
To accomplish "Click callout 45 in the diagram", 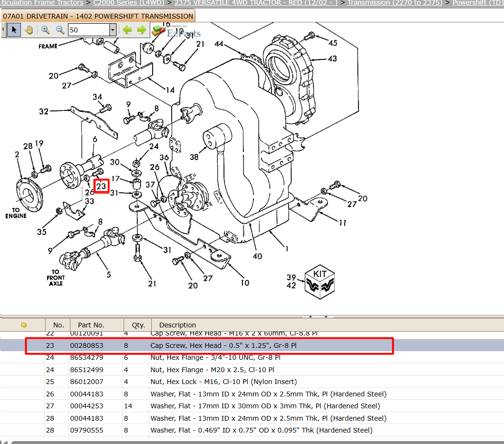I will 333,43.
